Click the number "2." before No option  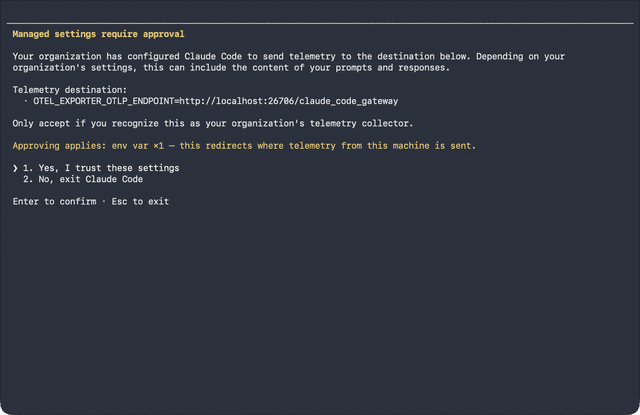coord(28,179)
